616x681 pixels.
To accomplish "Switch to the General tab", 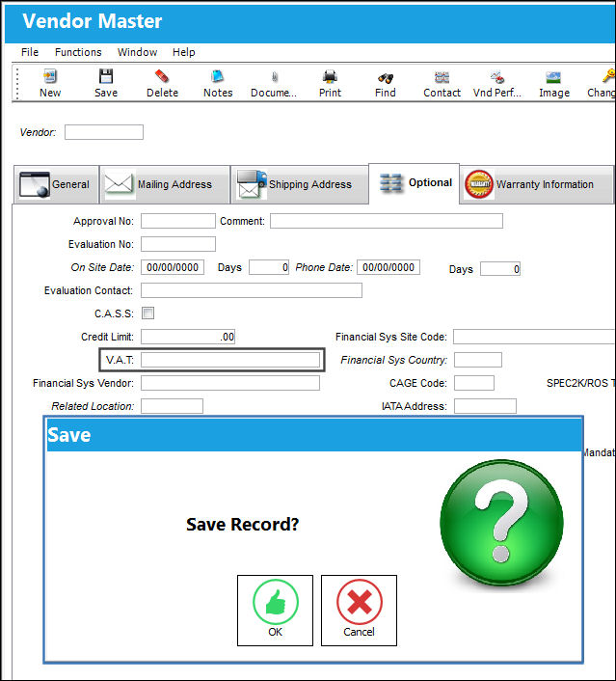I will tap(56, 184).
